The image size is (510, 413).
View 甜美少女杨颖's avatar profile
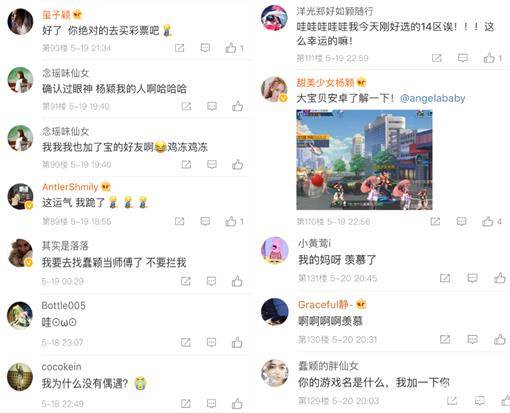(x=274, y=89)
